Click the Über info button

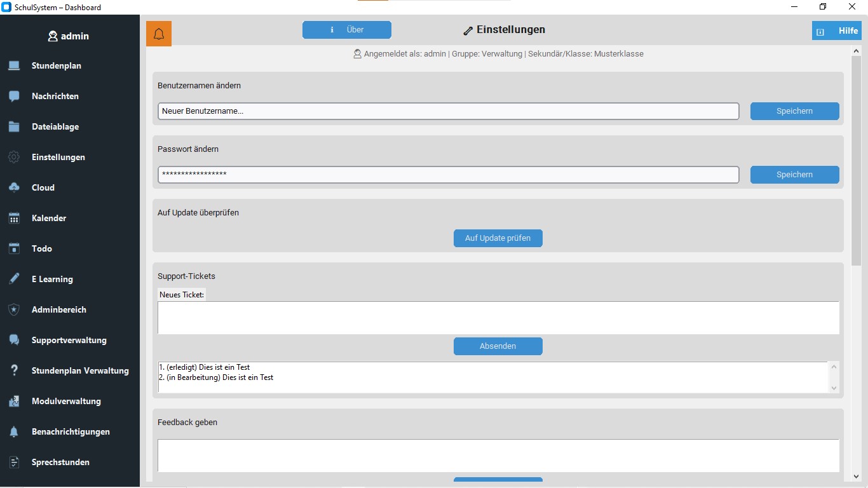[x=347, y=30]
